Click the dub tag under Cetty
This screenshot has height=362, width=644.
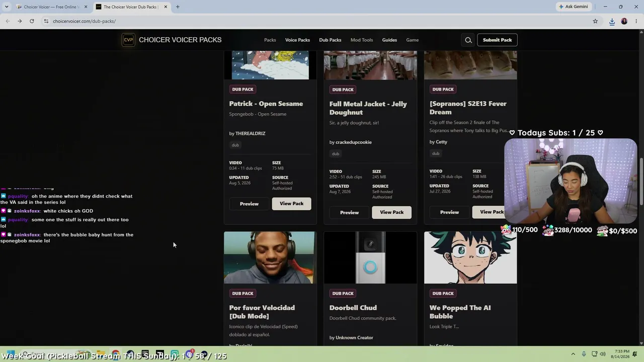436,153
